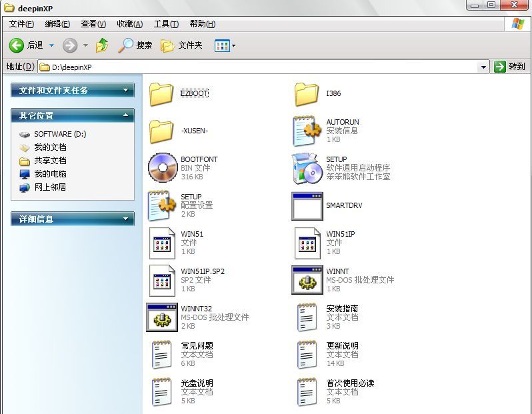The width and height of the screenshot is (532, 414).
Task: Click the EZBOOT folder name label
Action: coord(195,93)
